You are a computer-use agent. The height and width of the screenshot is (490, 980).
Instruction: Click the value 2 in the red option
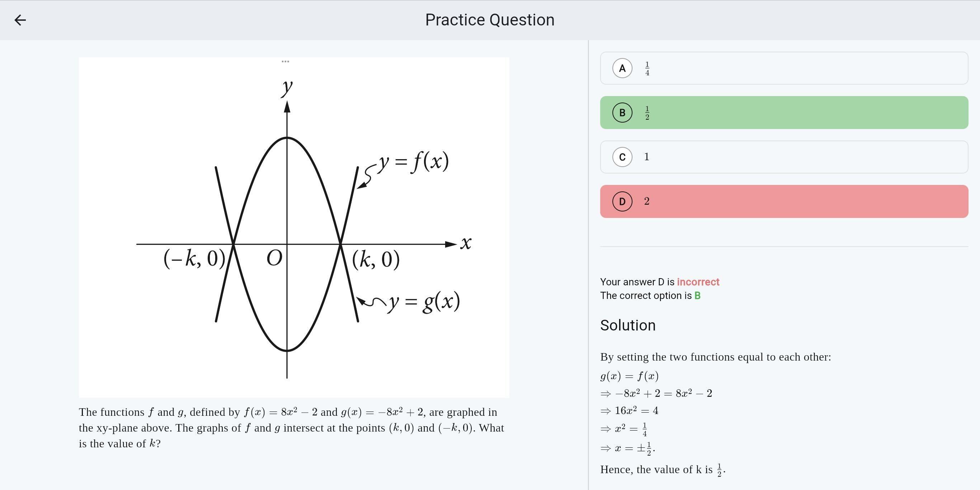[x=647, y=201]
